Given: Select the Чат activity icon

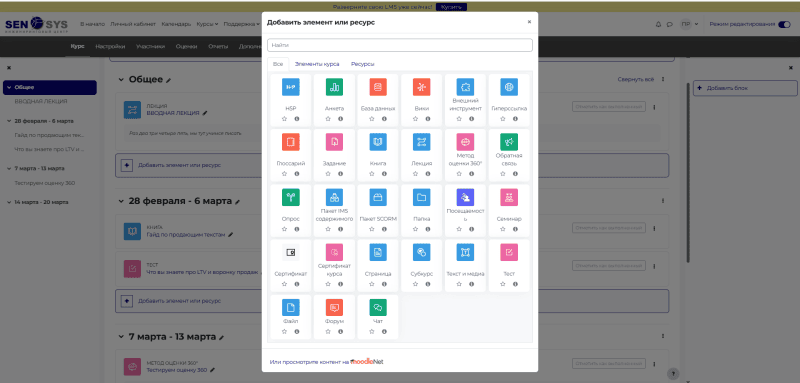Looking at the screenshot, I should point(378,308).
